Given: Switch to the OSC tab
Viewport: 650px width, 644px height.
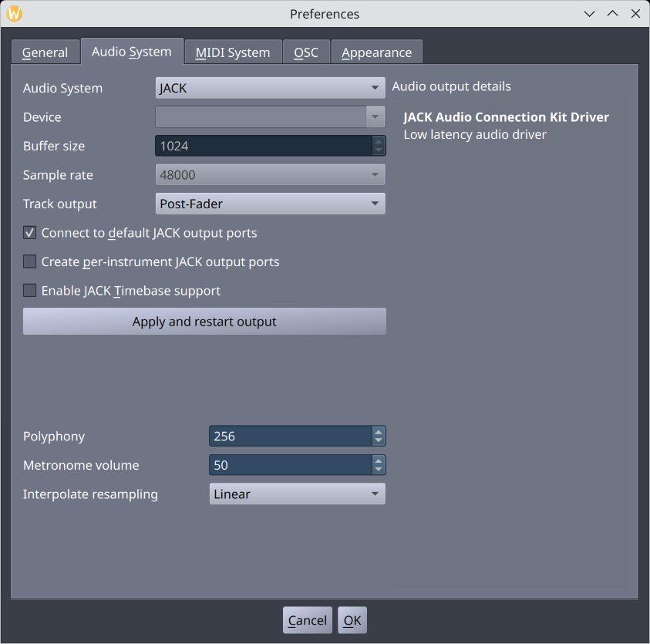Looking at the screenshot, I should point(306,52).
